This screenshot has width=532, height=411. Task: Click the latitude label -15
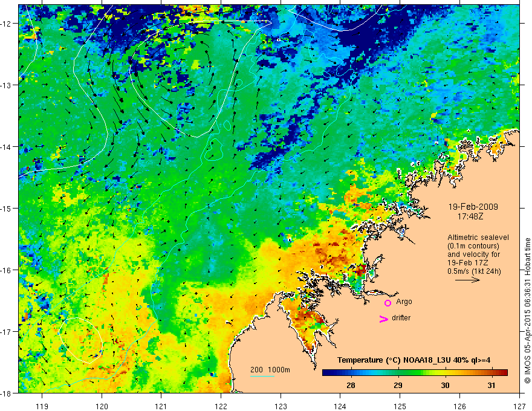[6, 209]
